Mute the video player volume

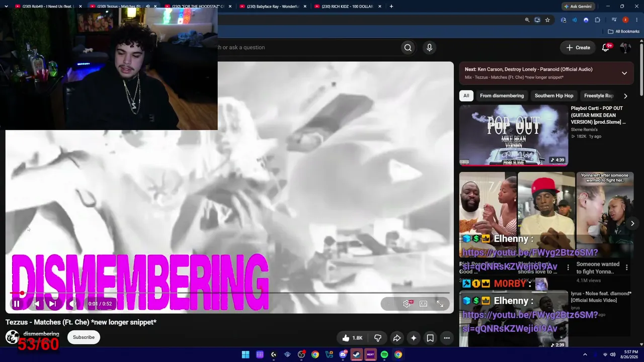(72, 304)
